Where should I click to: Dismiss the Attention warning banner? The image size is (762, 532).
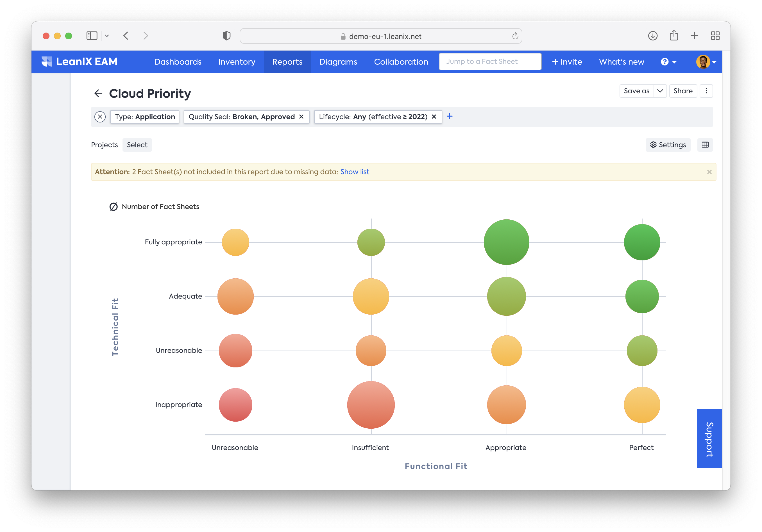pos(709,172)
